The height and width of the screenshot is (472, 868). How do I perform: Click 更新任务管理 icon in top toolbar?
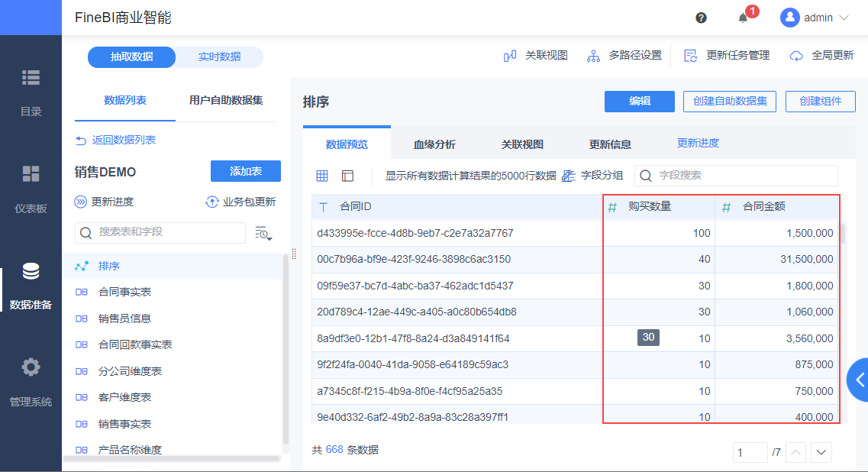[690, 56]
